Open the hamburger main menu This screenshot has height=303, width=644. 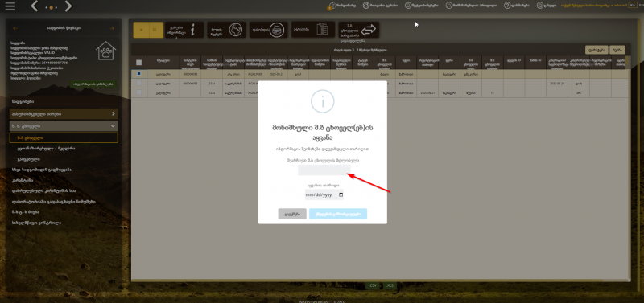(10, 6)
